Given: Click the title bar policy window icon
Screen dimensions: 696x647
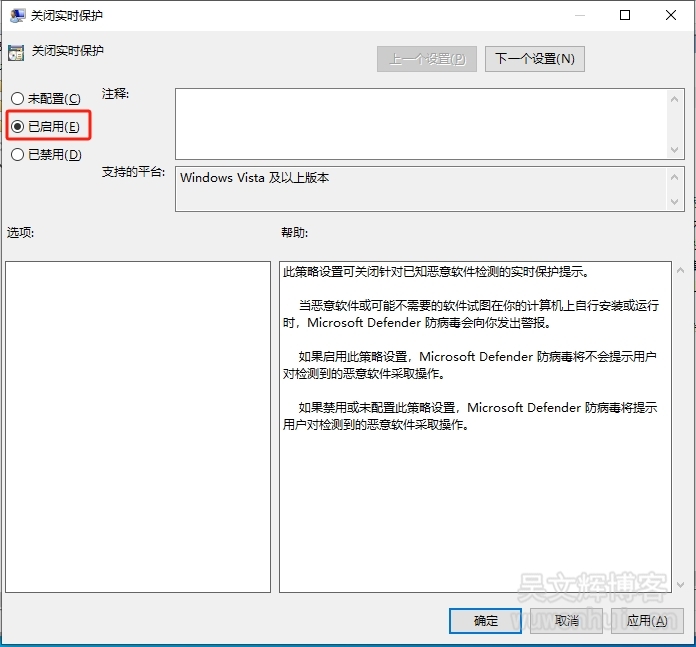Looking at the screenshot, I should coord(16,15).
